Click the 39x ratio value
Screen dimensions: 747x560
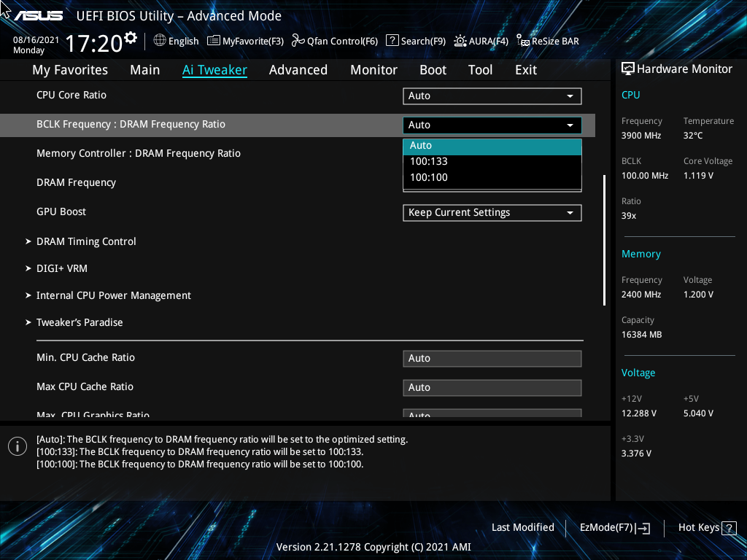pyautogui.click(x=629, y=216)
